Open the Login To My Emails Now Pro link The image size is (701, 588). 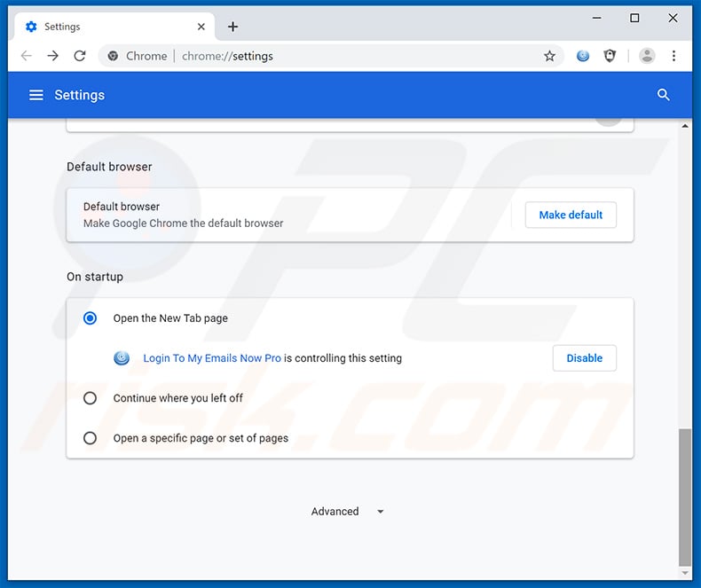[212, 358]
